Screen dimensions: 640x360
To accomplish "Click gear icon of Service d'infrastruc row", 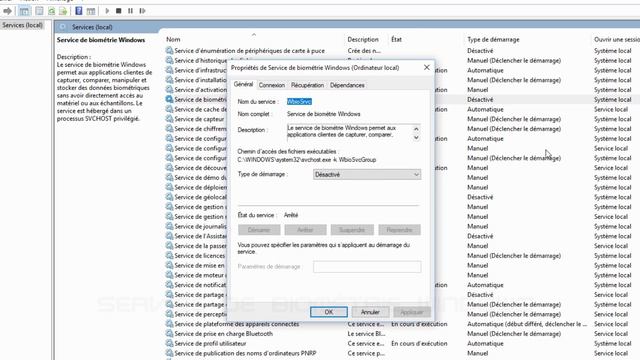I will tap(169, 70).
